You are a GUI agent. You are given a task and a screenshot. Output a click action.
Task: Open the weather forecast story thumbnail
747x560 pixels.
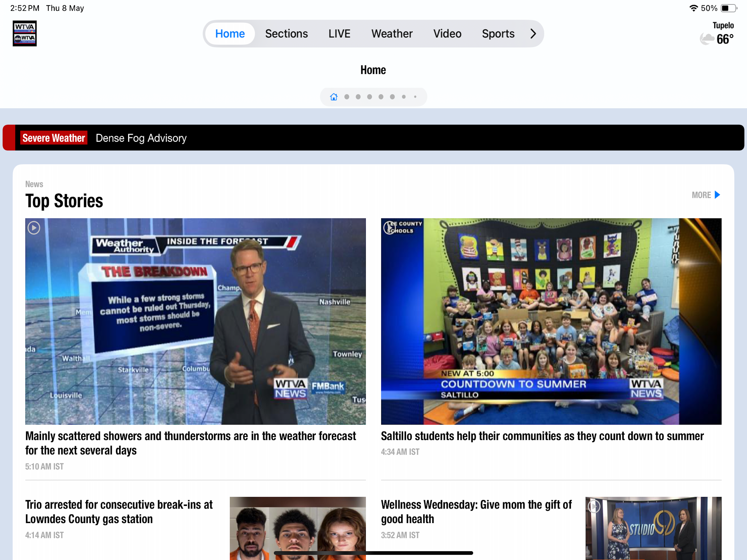pyautogui.click(x=195, y=321)
